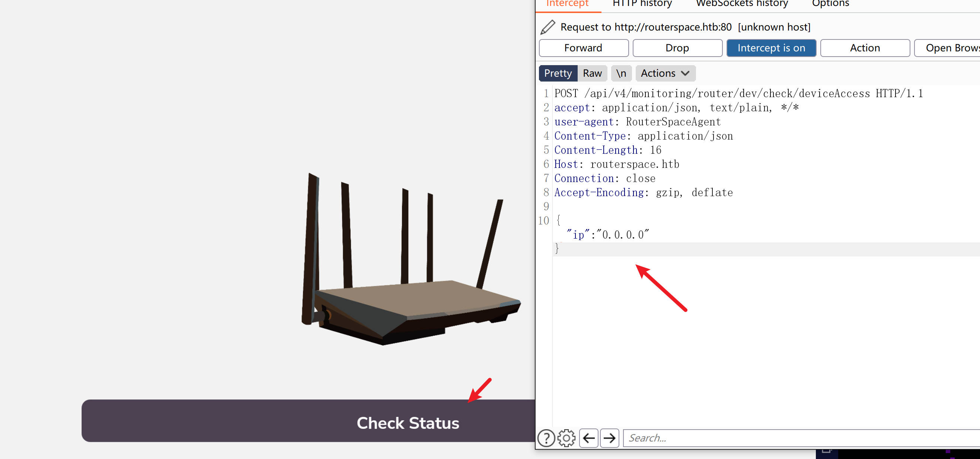Open the Options tab

[x=830, y=4]
